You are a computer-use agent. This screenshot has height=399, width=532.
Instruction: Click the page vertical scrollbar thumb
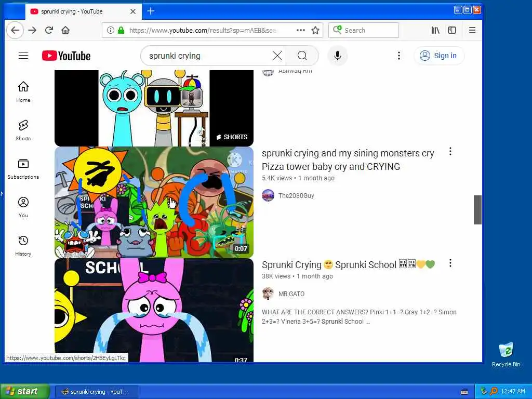click(478, 210)
